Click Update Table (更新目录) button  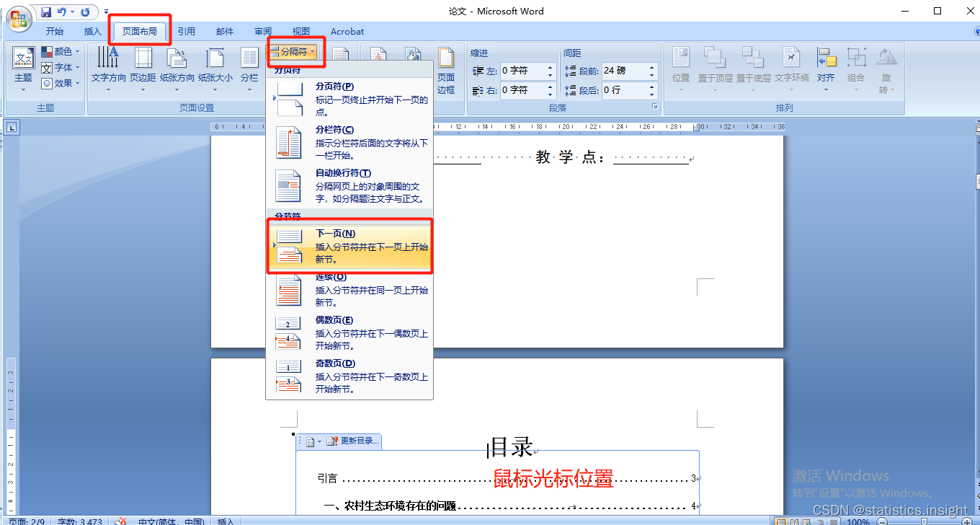[x=352, y=441]
